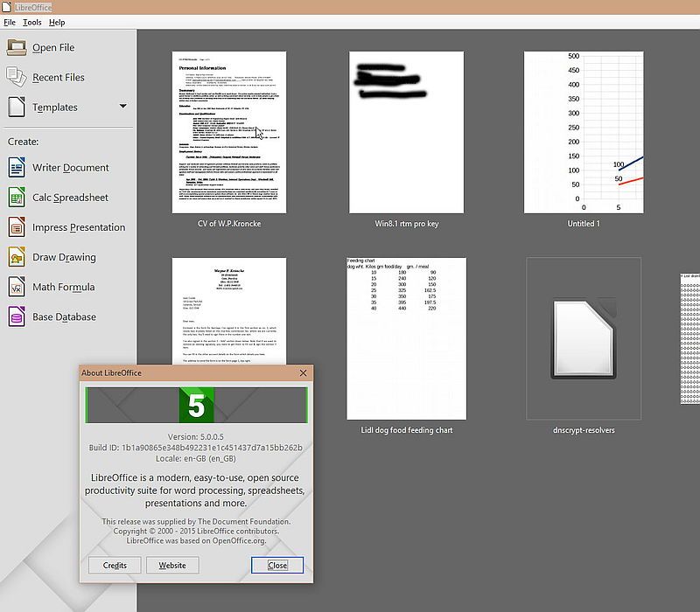Viewport: 700px width, 612px height.
Task: Create a new Base Database
Action: coord(64,317)
